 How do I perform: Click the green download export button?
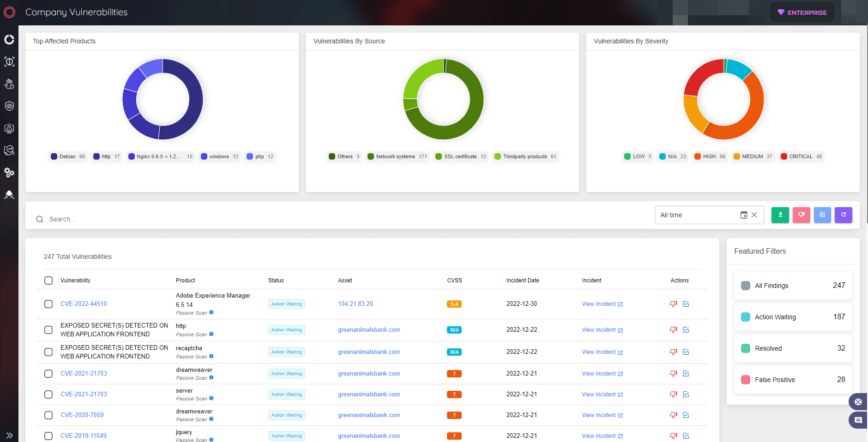pyautogui.click(x=780, y=215)
